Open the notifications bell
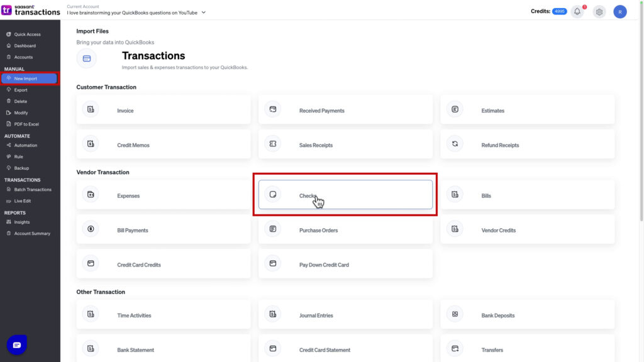 click(x=577, y=11)
